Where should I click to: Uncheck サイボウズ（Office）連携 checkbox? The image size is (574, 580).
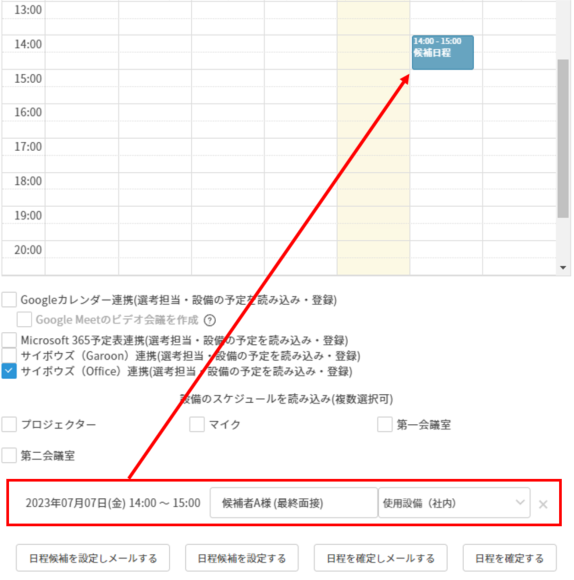coord(9,371)
